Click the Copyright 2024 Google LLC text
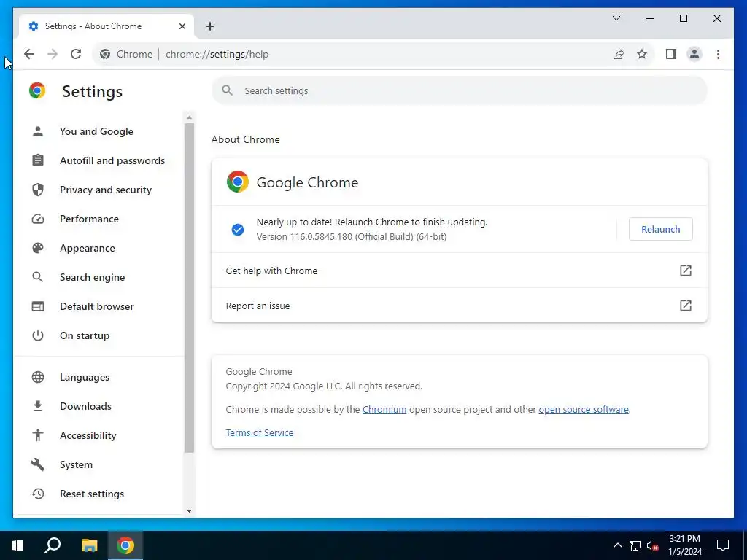747x560 pixels. 324,386
